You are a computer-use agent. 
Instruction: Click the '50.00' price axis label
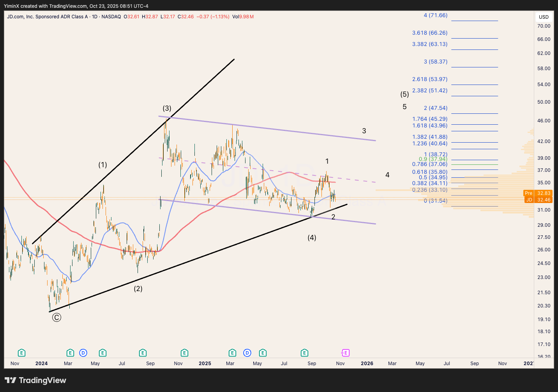(544, 102)
